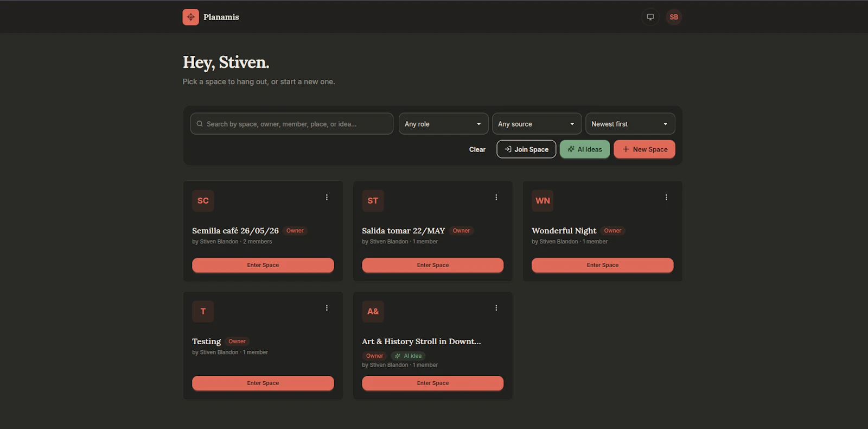Click Owner badge on Salida tomar card

coord(462,231)
